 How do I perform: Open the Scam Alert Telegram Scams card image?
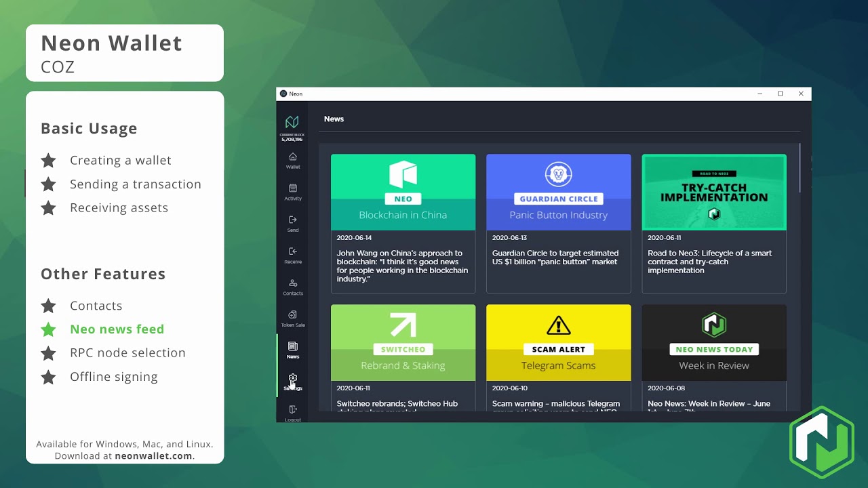tap(558, 342)
